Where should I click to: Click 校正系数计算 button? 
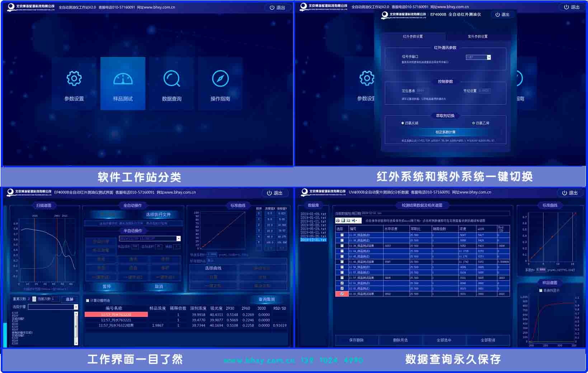445,132
